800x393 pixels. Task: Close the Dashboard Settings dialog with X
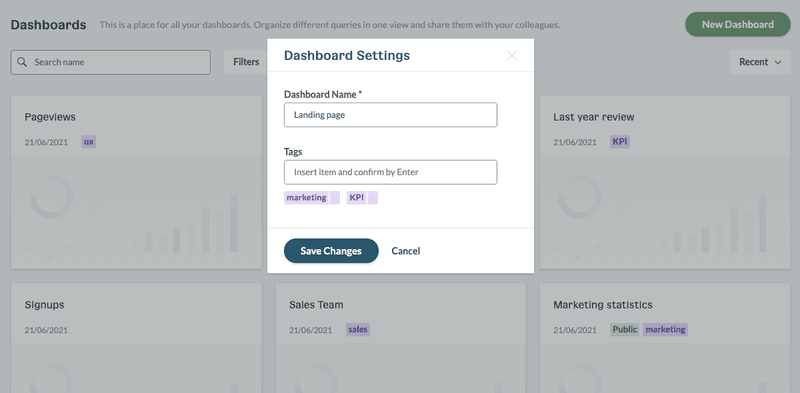pos(512,56)
